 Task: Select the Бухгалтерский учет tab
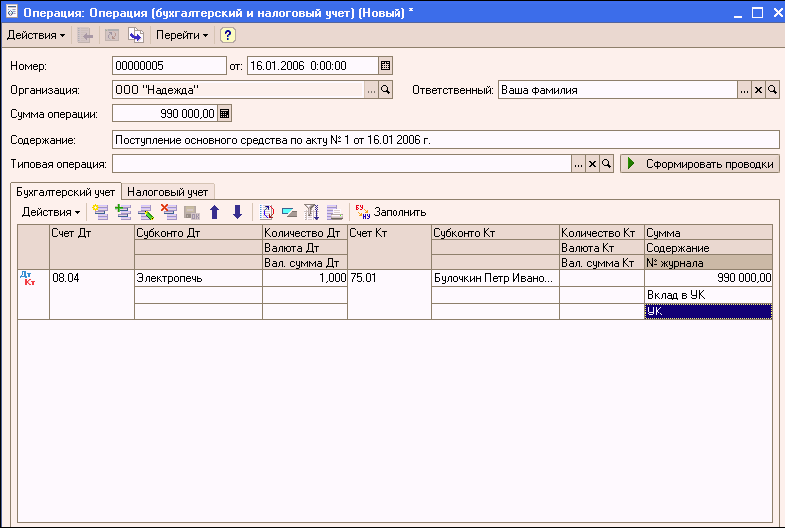[65, 191]
